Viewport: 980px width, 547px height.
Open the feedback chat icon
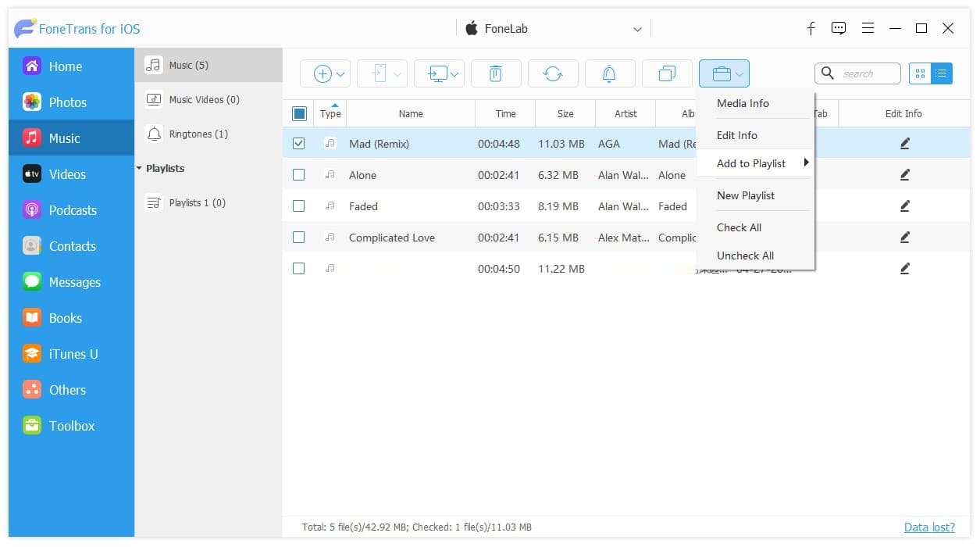pyautogui.click(x=839, y=28)
